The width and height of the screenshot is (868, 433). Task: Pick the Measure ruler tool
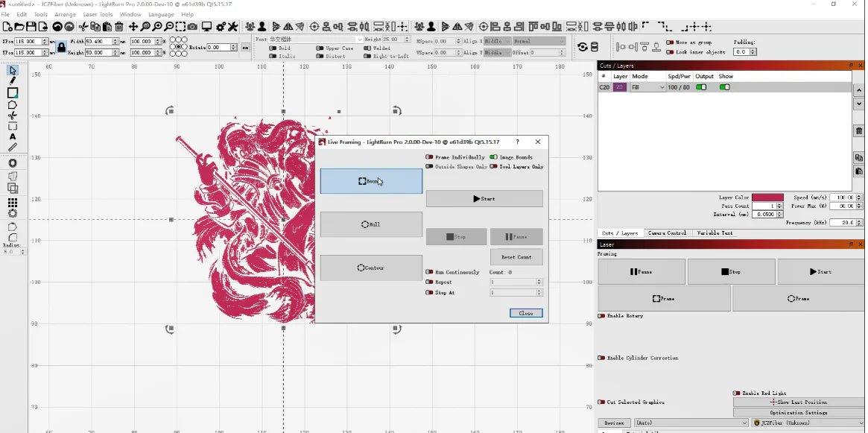[x=13, y=148]
